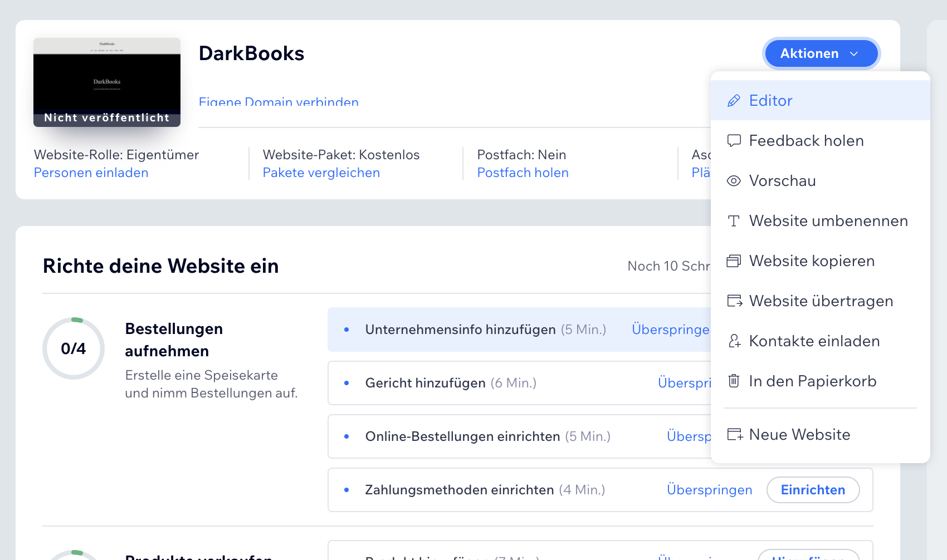
Task: Skip the Gericht hinzufügen step
Action: coord(685,383)
